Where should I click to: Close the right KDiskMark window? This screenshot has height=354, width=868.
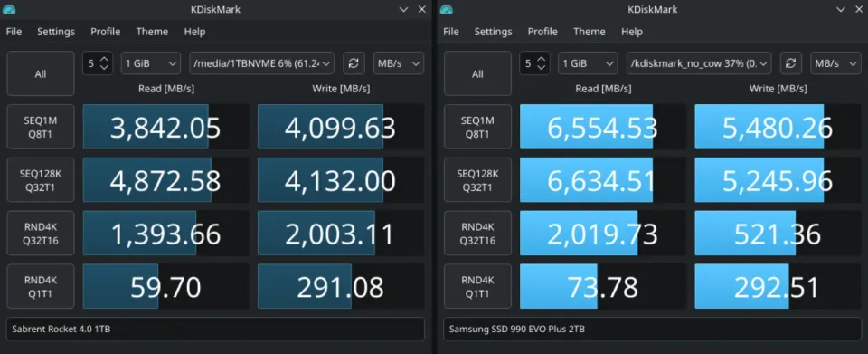click(x=859, y=9)
